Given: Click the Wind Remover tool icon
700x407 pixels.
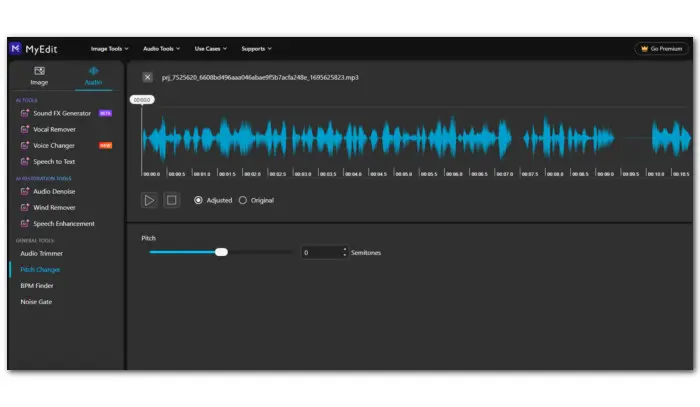Looking at the screenshot, I should 24,207.
